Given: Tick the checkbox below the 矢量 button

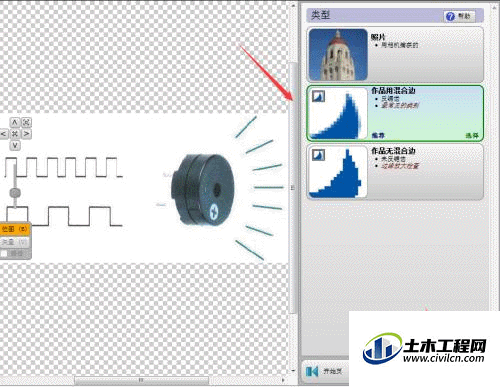Looking at the screenshot, I should [x=4, y=254].
